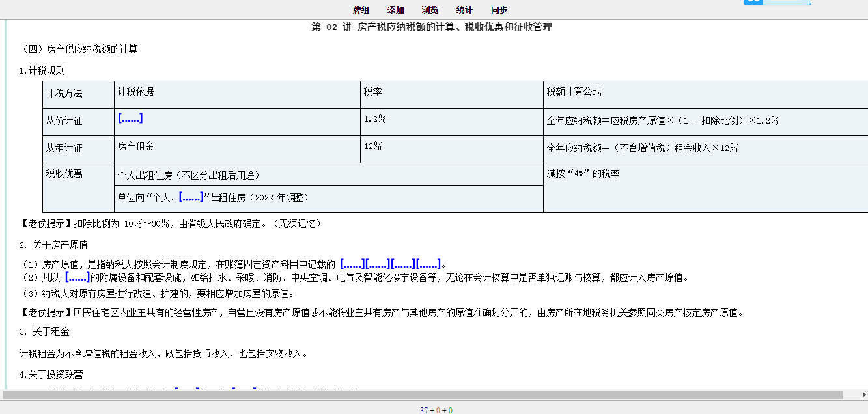Screen dimensions: 868x414
Task: Click the green review count at bottom
Action: 450,410
